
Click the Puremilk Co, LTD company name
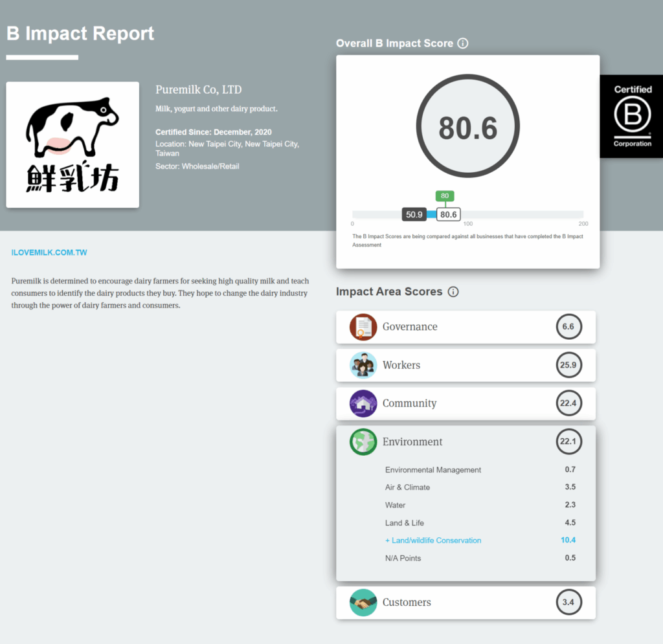pyautogui.click(x=199, y=89)
